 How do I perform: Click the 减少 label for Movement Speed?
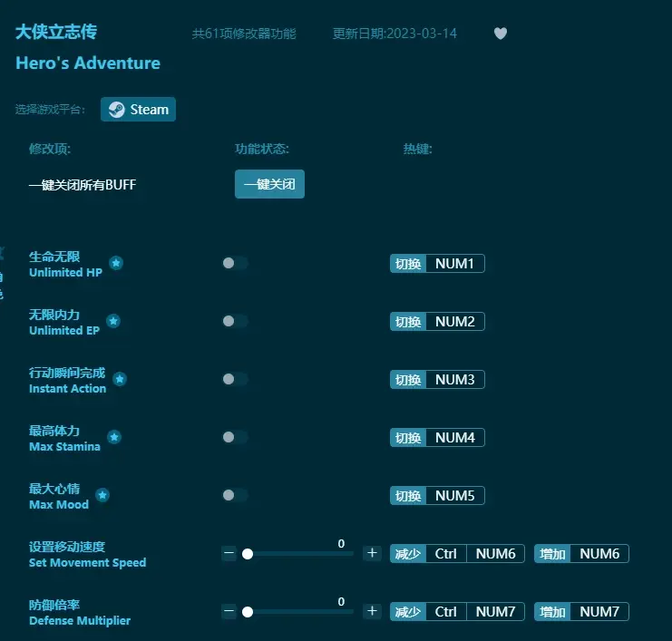point(408,554)
